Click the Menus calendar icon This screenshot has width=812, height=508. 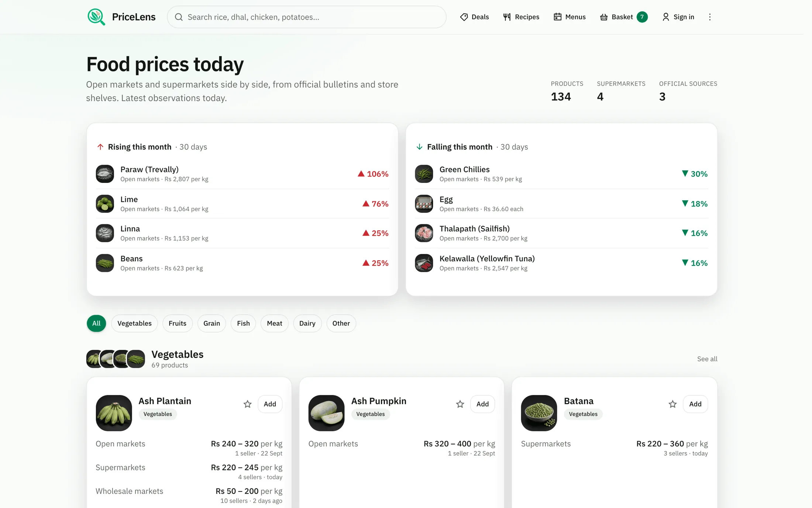[557, 17]
